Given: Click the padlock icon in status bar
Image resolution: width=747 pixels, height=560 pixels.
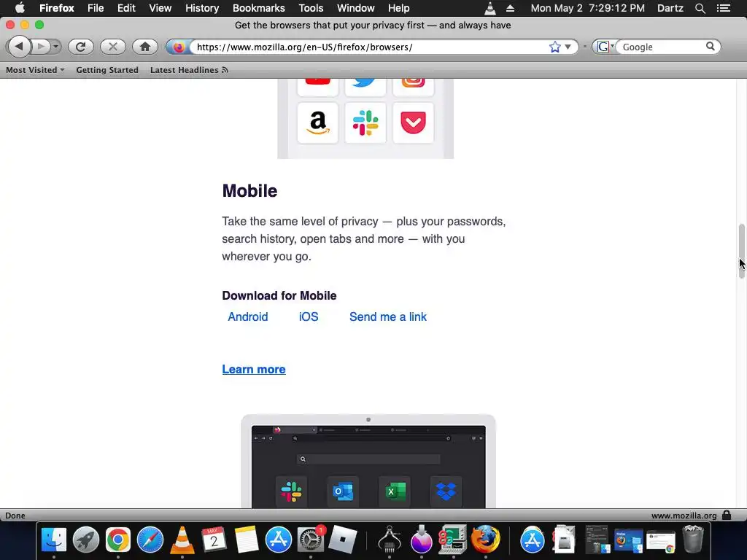Looking at the screenshot, I should click(x=727, y=516).
